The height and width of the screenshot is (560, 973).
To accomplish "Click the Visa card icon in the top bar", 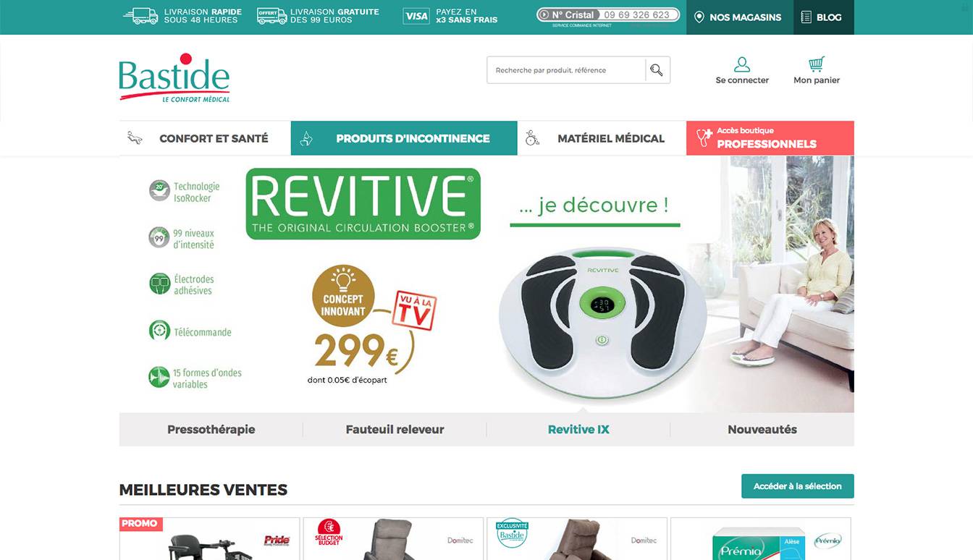I will 416,16.
